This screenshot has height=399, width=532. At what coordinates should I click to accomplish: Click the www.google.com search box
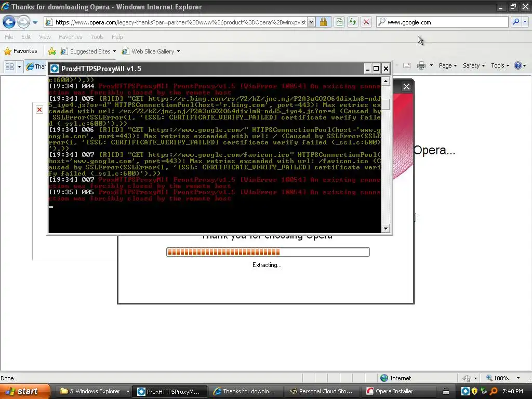[x=443, y=22]
